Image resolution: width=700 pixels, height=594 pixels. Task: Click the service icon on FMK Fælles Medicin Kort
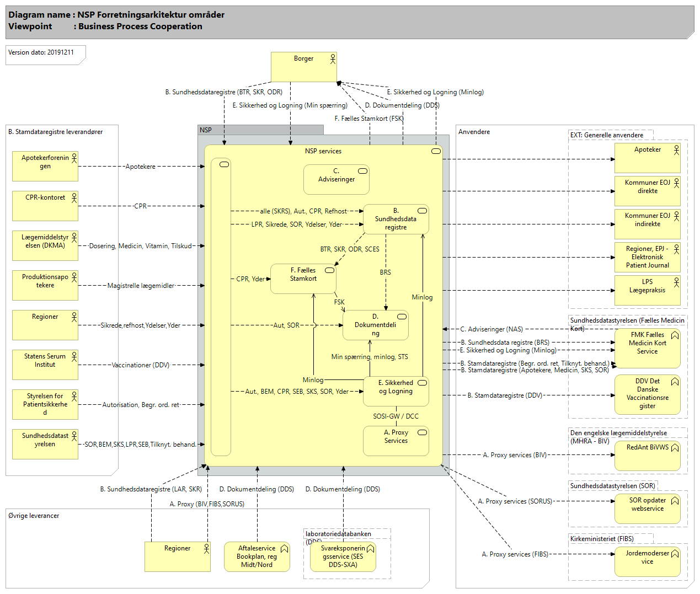coord(675,335)
